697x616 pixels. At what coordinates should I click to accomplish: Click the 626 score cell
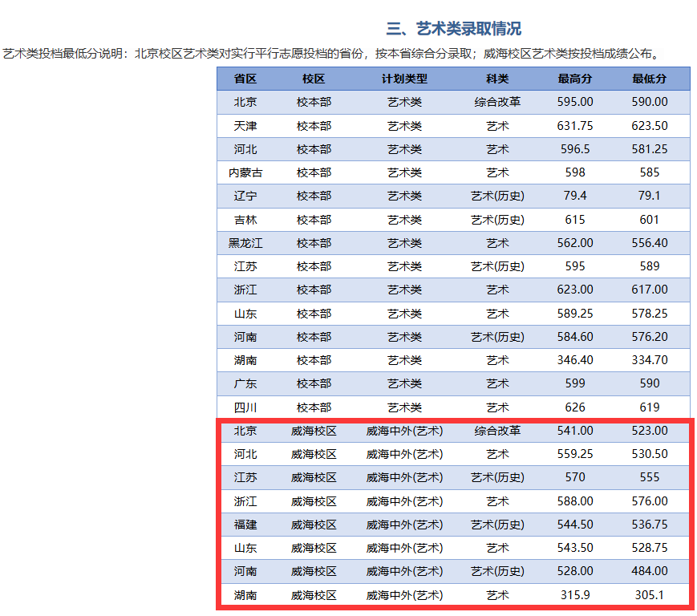tap(575, 407)
